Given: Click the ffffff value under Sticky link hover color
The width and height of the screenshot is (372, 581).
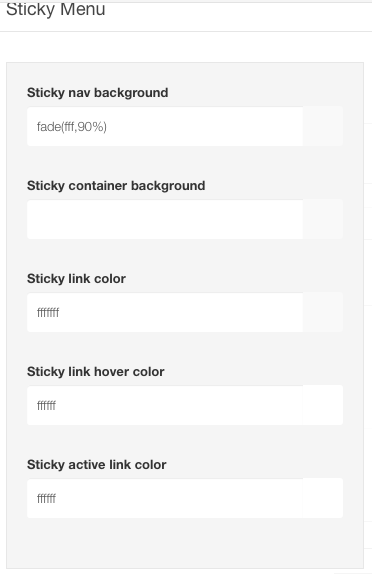Looking at the screenshot, I should click(46, 406).
